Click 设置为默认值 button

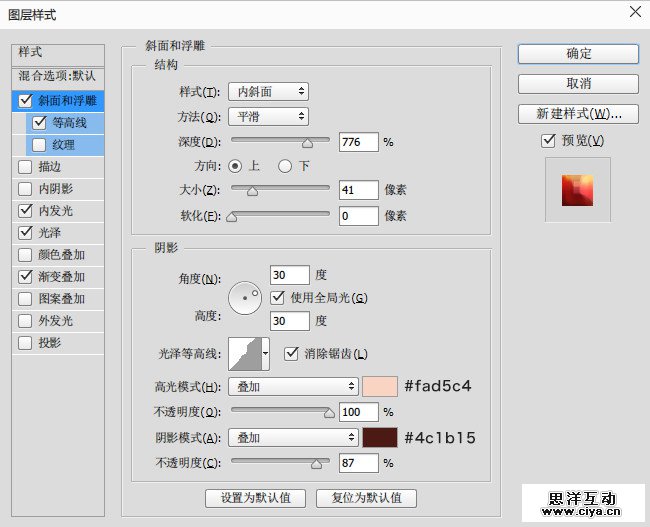point(255,498)
